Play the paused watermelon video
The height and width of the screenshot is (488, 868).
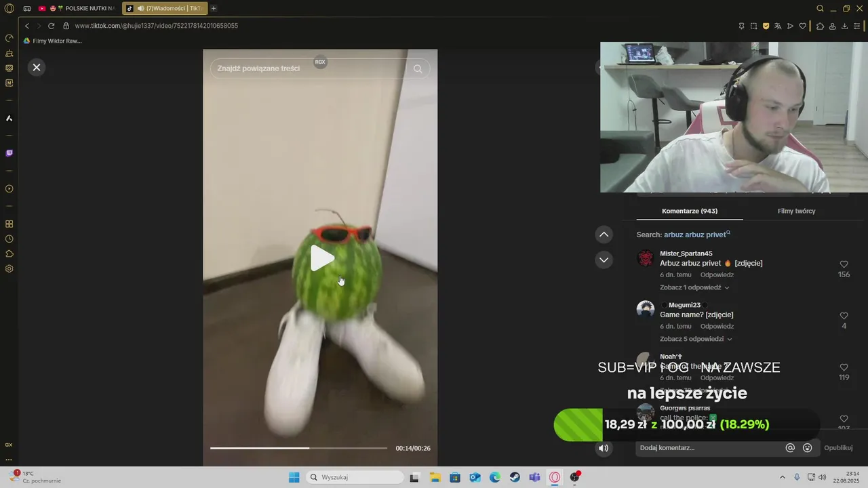321,258
